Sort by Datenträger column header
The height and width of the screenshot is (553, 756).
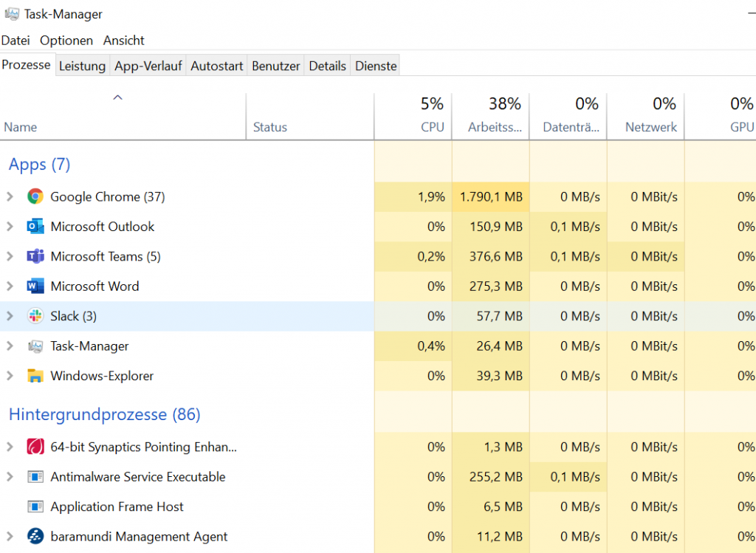pyautogui.click(x=568, y=116)
